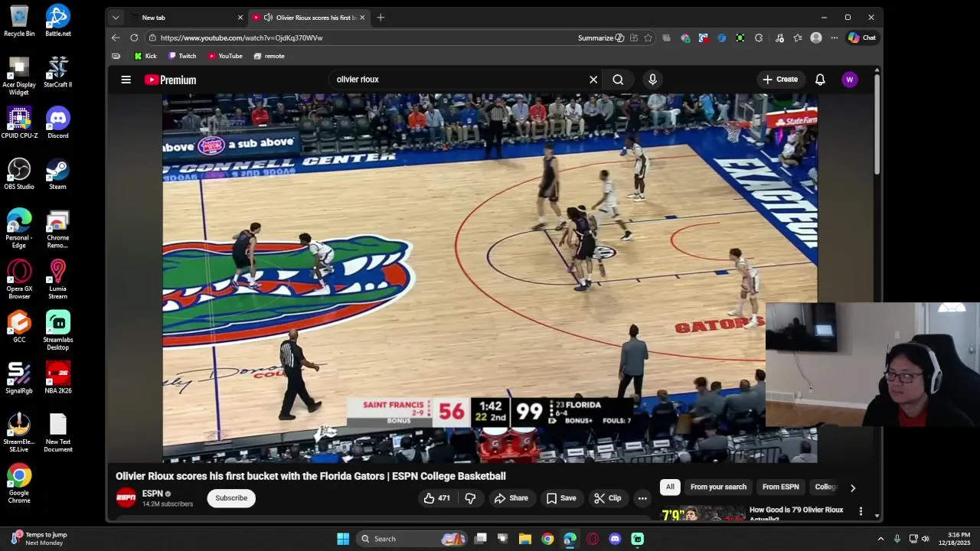Open a new browser tab
The image size is (980, 551).
point(381,17)
